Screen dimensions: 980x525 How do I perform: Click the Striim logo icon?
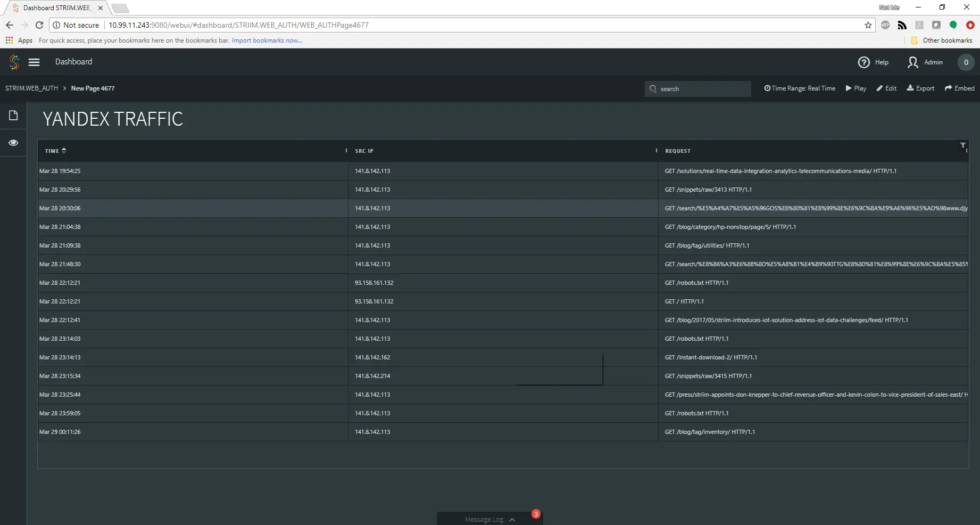point(14,62)
